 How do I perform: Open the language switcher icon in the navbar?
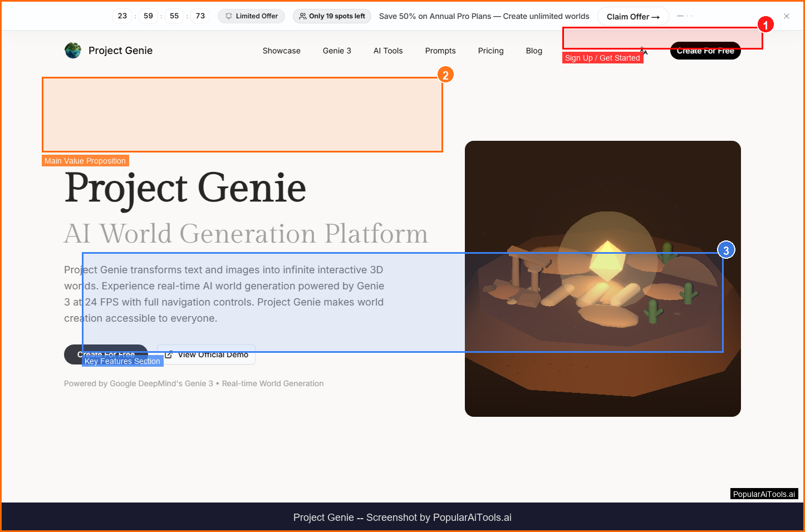point(644,51)
